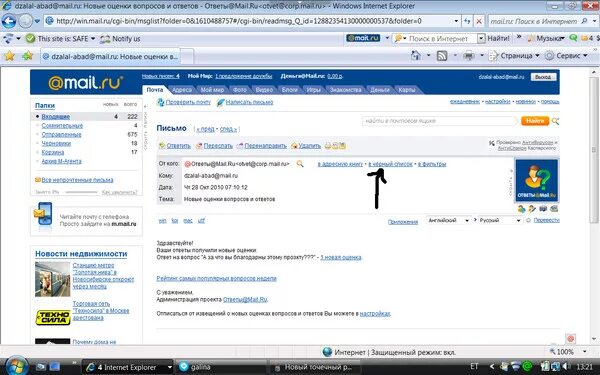600x375 pixels.
Task: Click the Перевести translate link
Action: click(x=546, y=220)
